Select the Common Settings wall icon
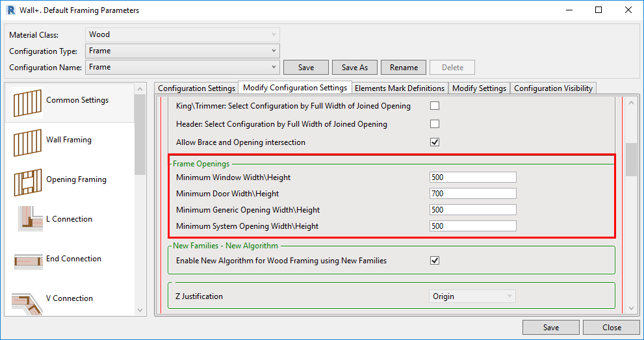 pos(27,103)
